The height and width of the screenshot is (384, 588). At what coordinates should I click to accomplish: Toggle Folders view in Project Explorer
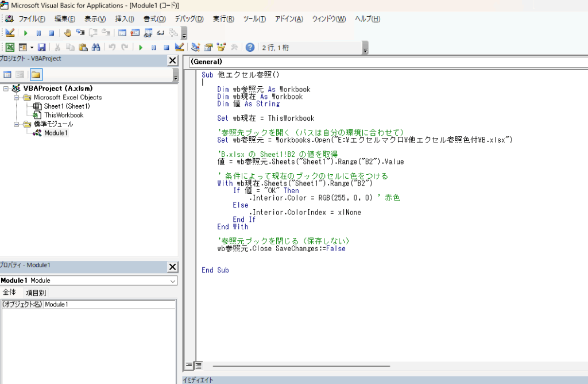[36, 74]
